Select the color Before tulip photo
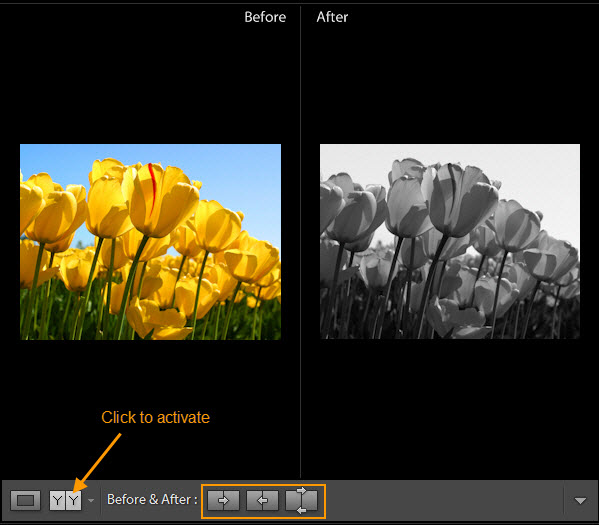 (x=150, y=242)
